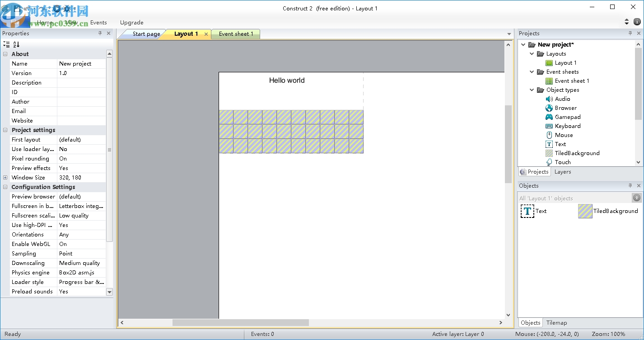The height and width of the screenshot is (340, 644).
Task: Click the Enable WebGL value 'On'
Action: 81,244
